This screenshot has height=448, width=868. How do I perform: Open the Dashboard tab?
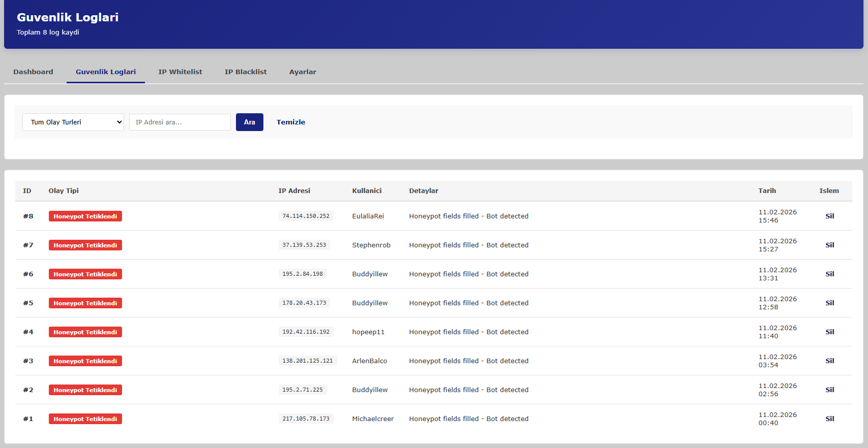pos(33,72)
